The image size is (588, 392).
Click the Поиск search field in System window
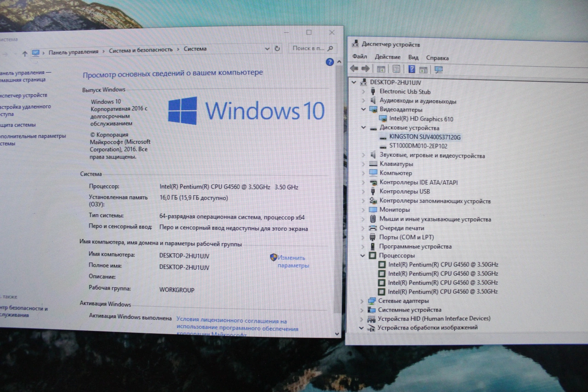pyautogui.click(x=312, y=48)
